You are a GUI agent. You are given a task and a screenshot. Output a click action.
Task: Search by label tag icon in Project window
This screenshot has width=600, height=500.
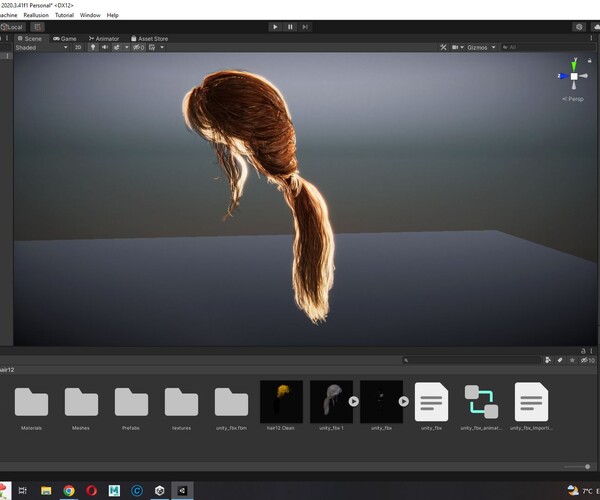(x=560, y=360)
